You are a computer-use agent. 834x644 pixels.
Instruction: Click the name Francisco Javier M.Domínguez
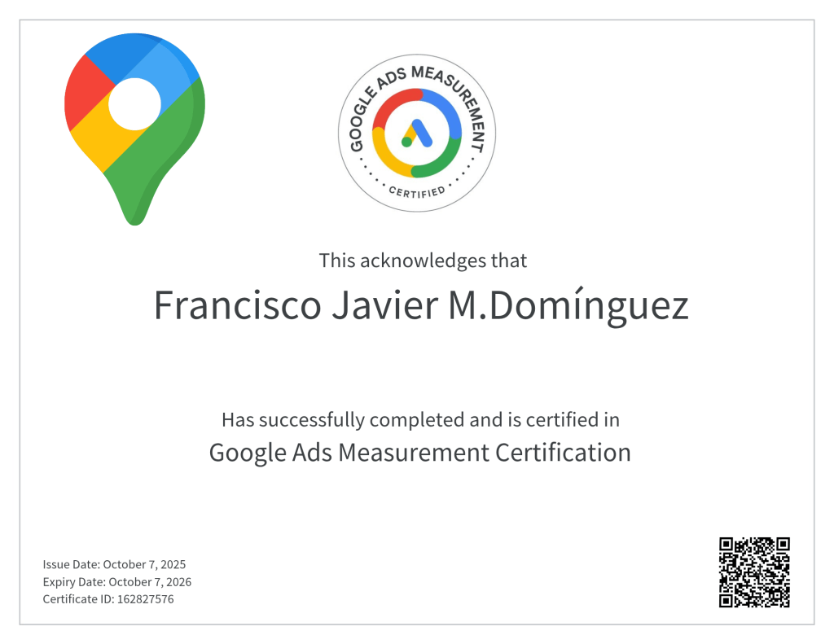point(421,305)
